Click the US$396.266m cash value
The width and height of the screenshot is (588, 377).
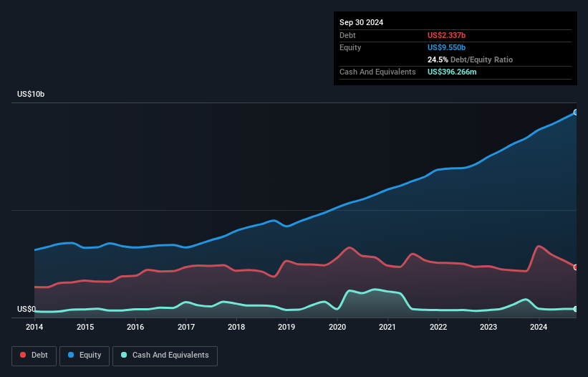(x=452, y=72)
